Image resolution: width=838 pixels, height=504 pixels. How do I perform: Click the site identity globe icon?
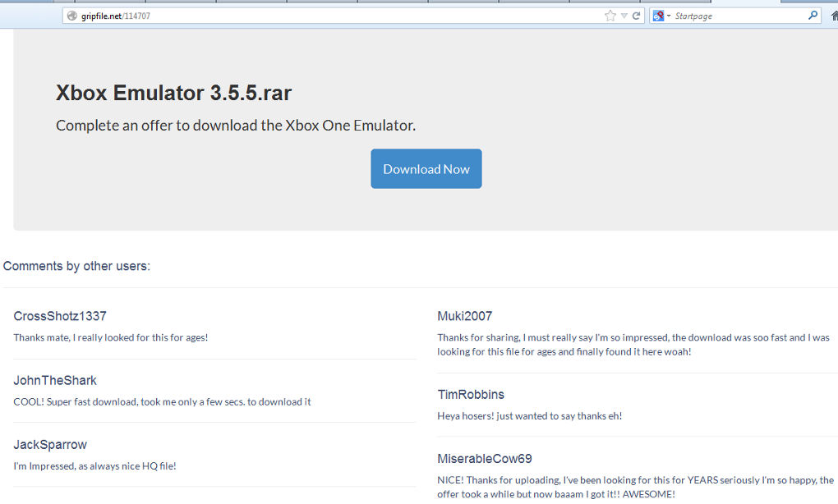pos(72,16)
